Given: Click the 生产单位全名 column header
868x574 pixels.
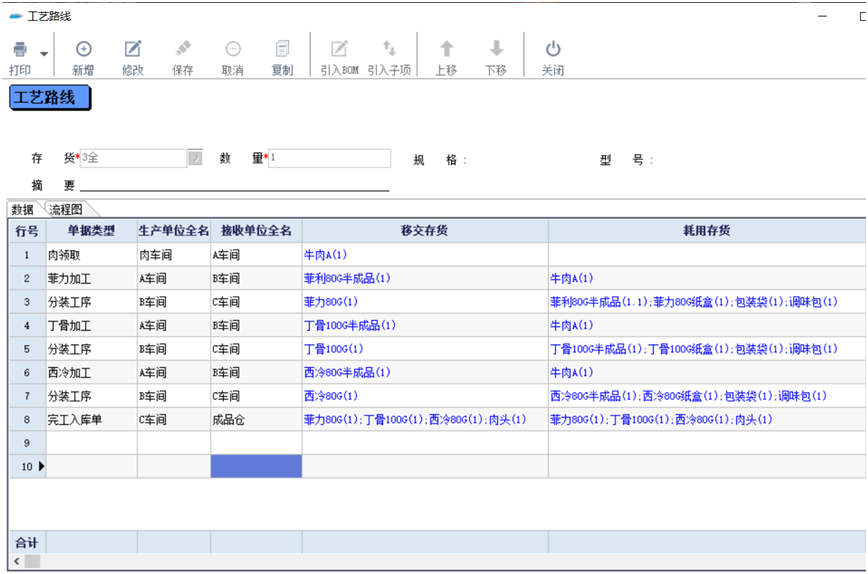Looking at the screenshot, I should [x=174, y=231].
